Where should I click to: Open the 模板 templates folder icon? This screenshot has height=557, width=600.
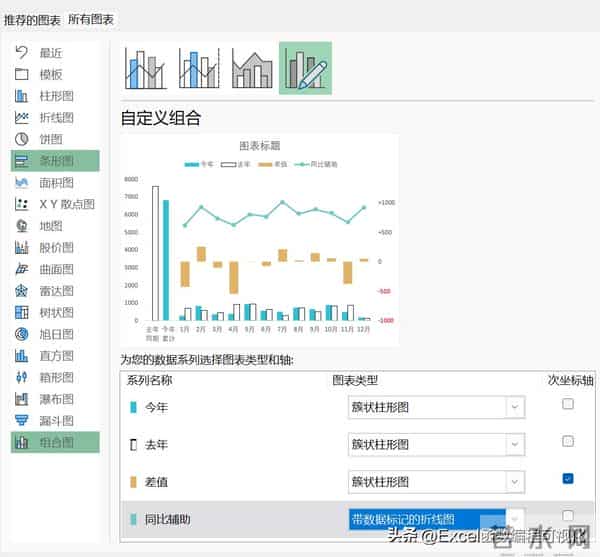21,74
